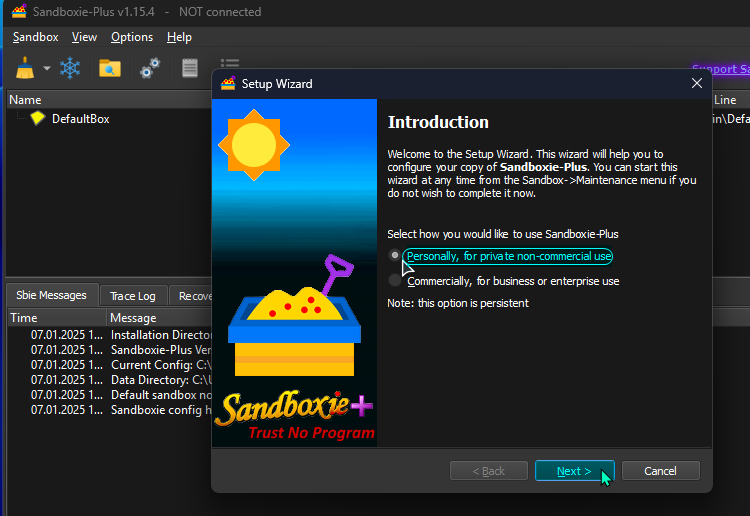Select the 'Sandboxie-Plus Version' message row
750x516 pixels.
point(110,350)
